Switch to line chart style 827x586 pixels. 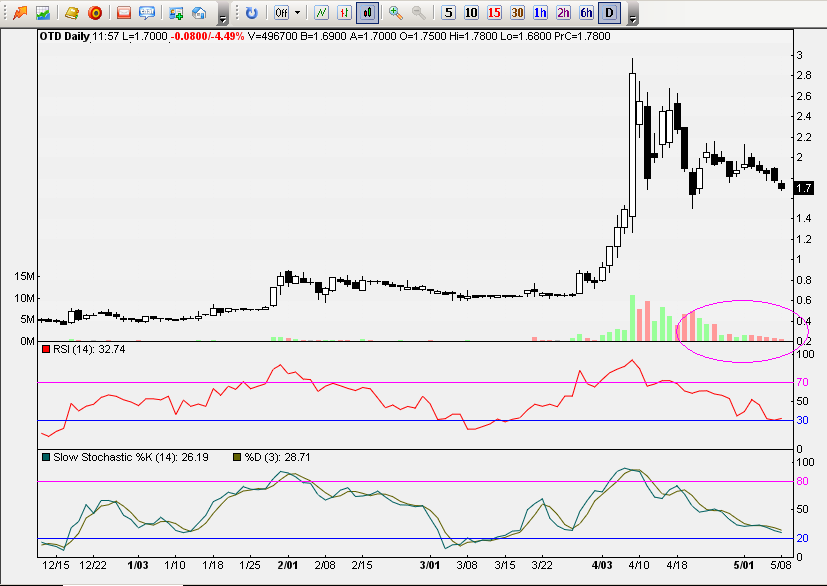[x=321, y=13]
